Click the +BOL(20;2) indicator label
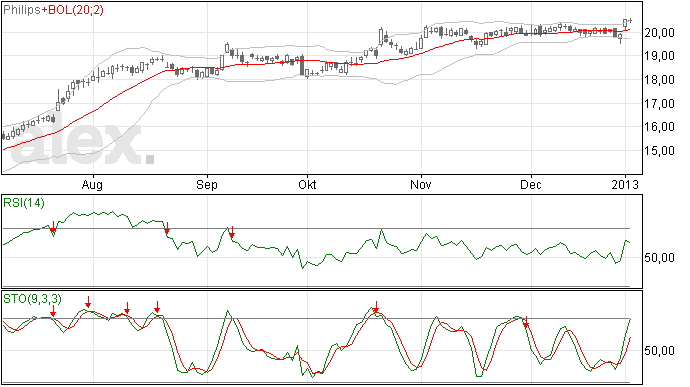 click(x=73, y=10)
